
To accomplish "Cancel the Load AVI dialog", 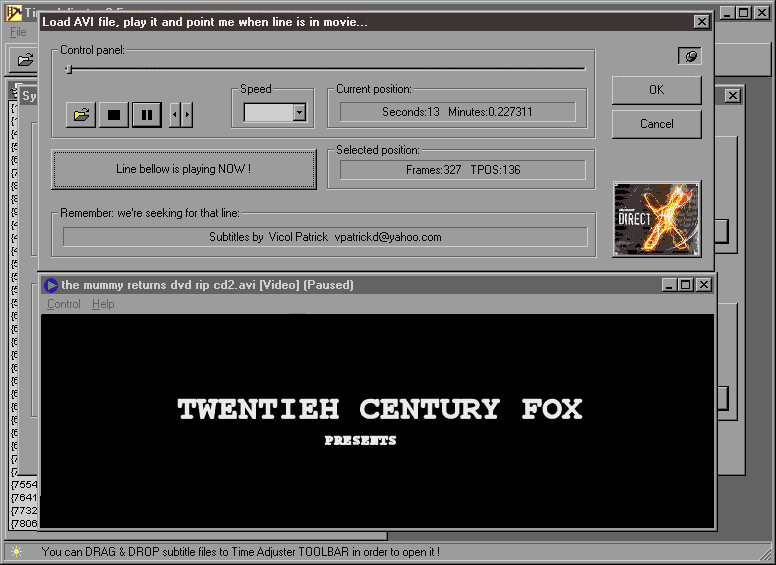I will 656,124.
